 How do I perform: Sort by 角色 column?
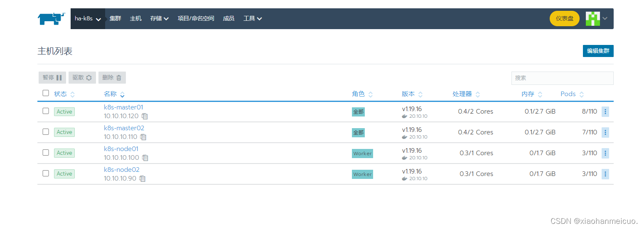click(362, 94)
